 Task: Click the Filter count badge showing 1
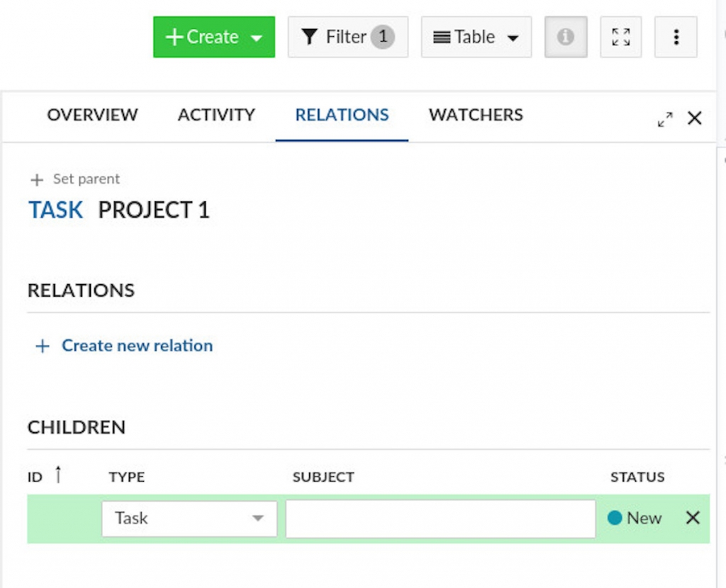tap(385, 36)
